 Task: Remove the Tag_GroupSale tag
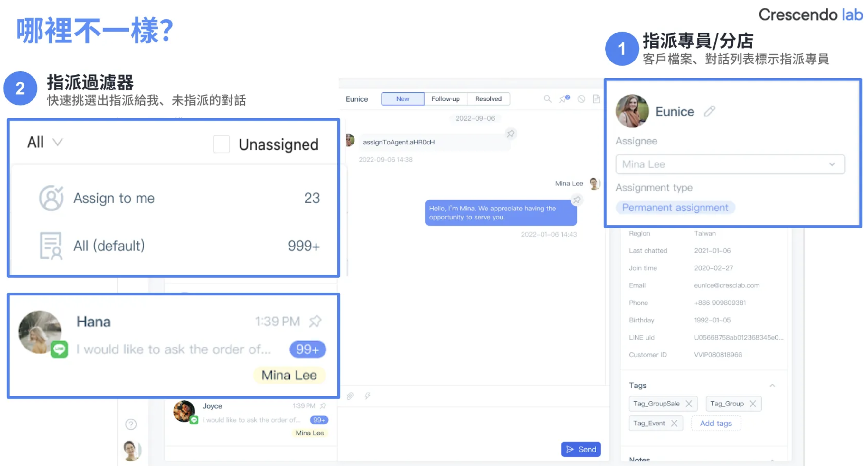[x=689, y=403]
